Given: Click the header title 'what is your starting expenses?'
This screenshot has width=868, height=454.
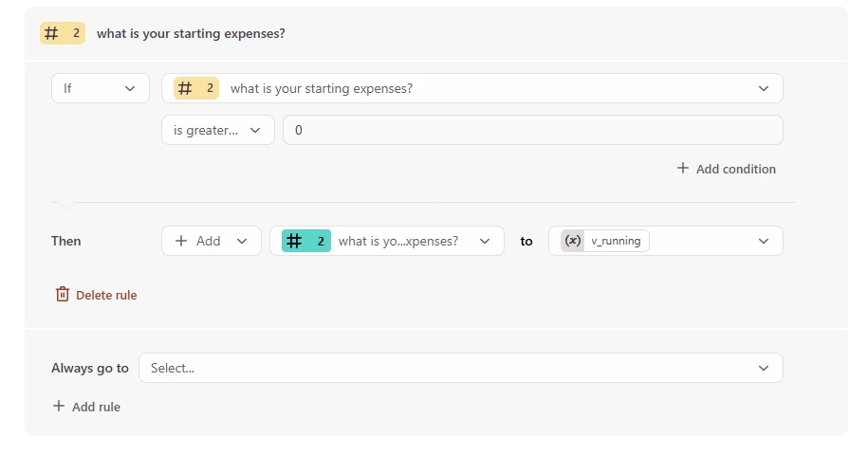Looking at the screenshot, I should tap(191, 33).
